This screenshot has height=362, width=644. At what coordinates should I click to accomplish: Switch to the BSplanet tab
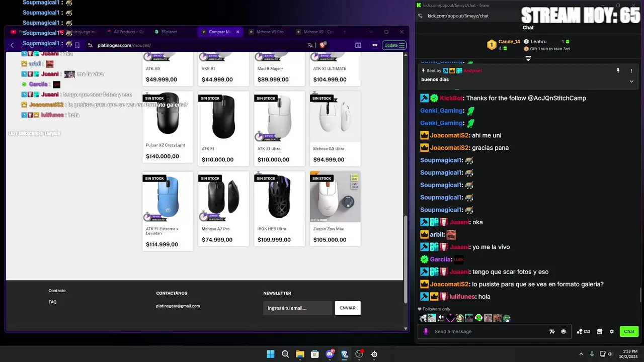coord(169,32)
